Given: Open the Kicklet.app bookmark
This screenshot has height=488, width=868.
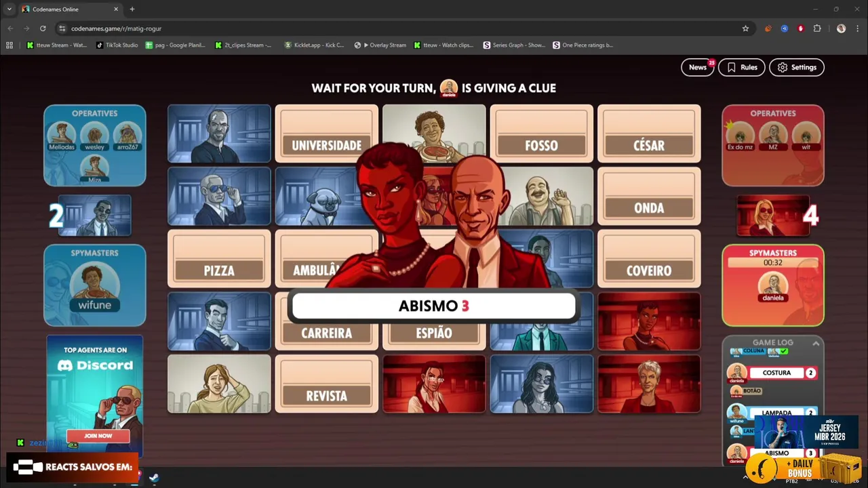Looking at the screenshot, I should [x=314, y=45].
